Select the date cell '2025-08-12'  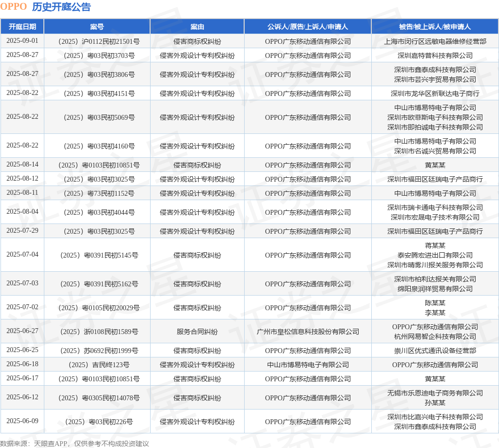coord(22,178)
